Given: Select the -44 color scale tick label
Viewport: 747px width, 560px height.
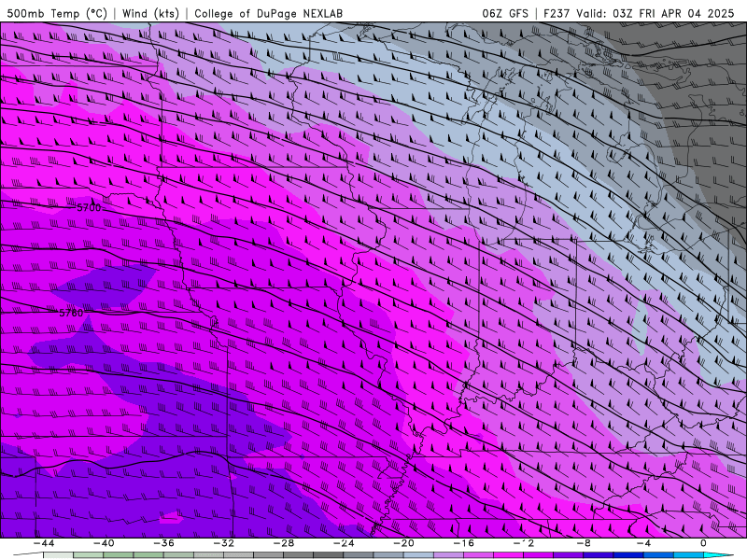Looking at the screenshot, I should [x=43, y=543].
